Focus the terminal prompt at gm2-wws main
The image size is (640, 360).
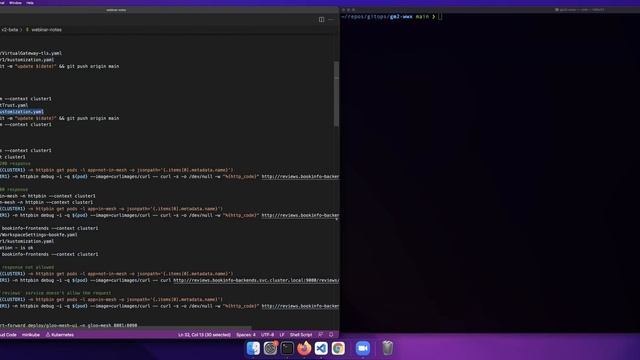point(440,17)
